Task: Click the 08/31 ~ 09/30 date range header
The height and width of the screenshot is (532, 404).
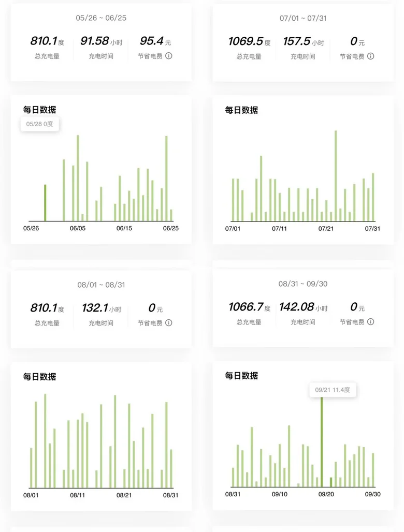Action: coord(303,284)
